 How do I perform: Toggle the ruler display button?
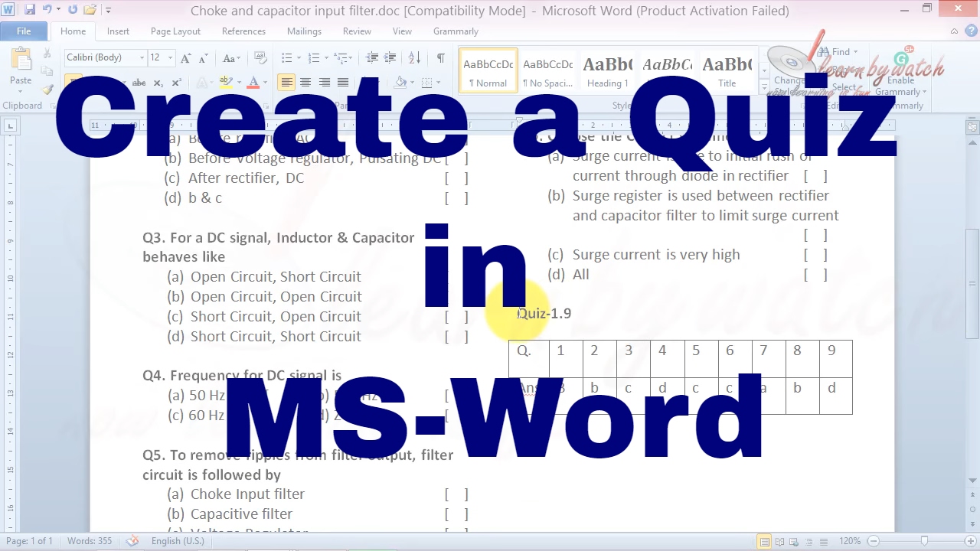(973, 126)
